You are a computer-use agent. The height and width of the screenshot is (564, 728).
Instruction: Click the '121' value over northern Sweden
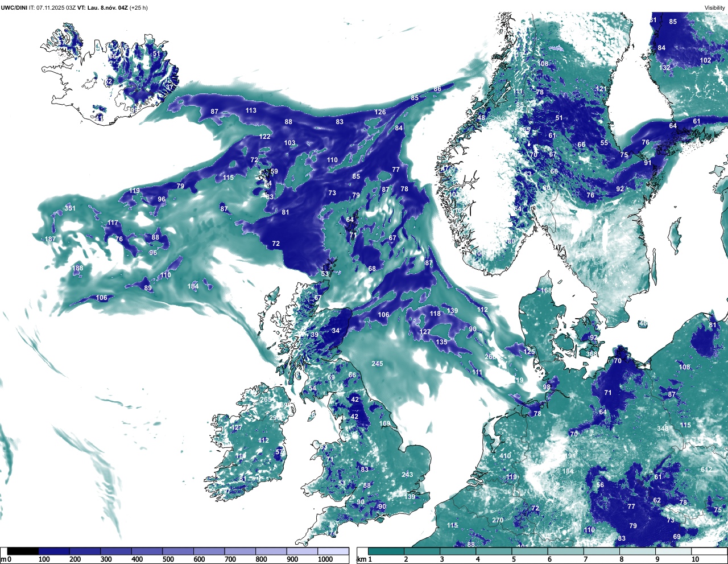click(601, 89)
